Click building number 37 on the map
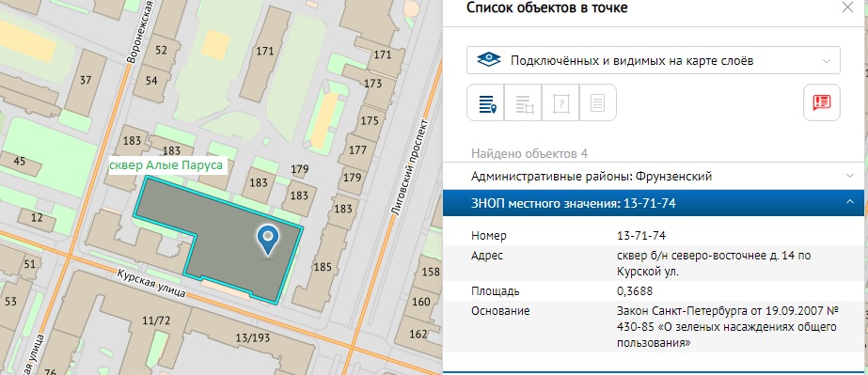 pos(86,80)
